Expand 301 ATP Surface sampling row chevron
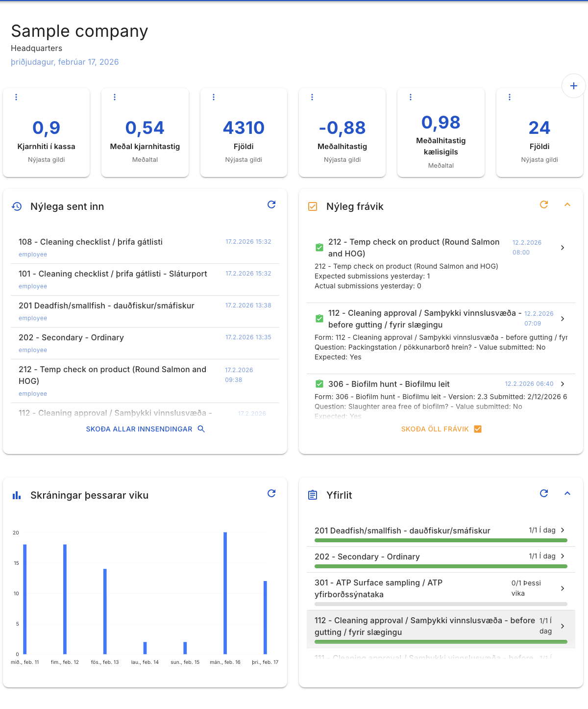The width and height of the screenshot is (588, 709). point(563,588)
